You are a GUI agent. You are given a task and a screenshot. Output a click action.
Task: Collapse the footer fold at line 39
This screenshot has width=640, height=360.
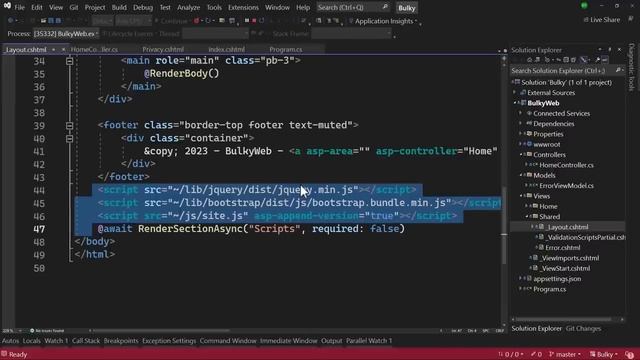tap(69, 126)
